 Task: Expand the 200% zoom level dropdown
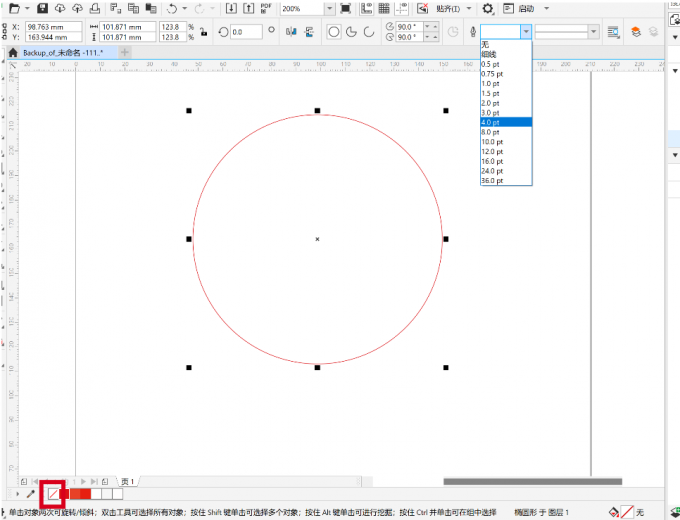click(331, 8)
